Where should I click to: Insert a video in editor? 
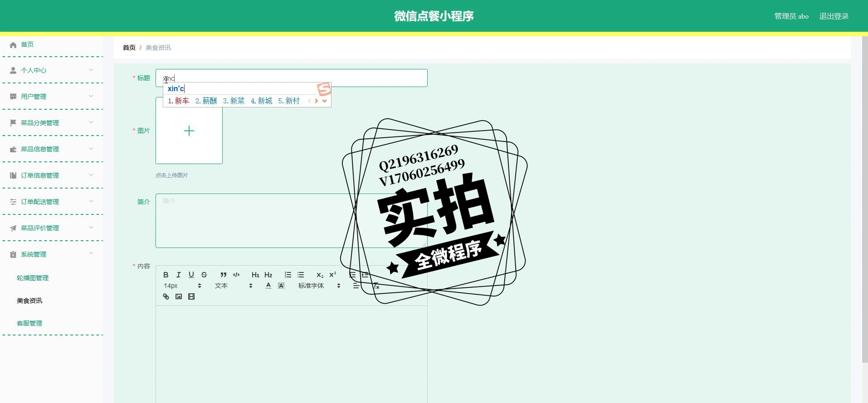[191, 296]
